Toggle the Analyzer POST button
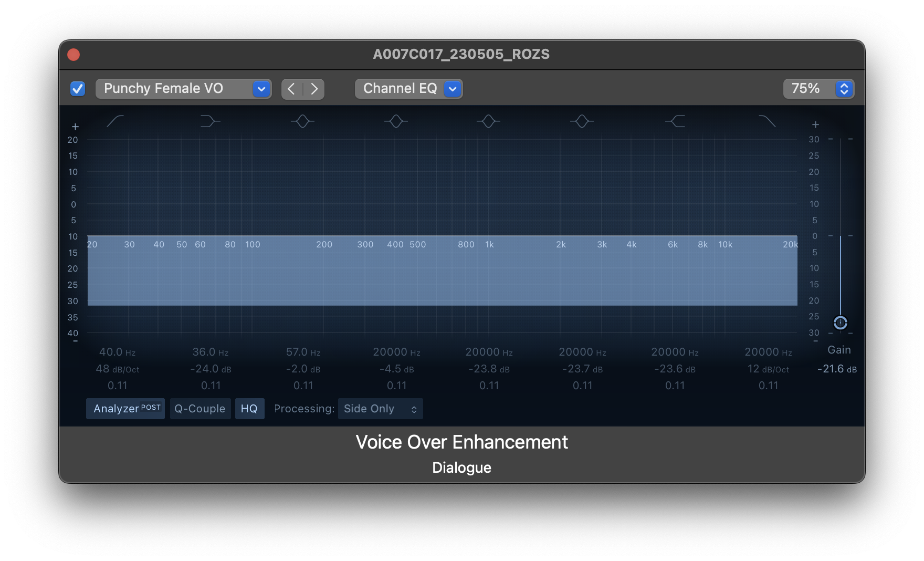Image resolution: width=924 pixels, height=561 pixels. tap(125, 409)
